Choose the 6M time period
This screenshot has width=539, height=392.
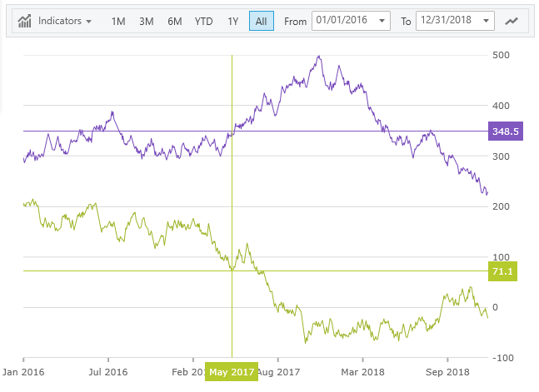tap(174, 21)
